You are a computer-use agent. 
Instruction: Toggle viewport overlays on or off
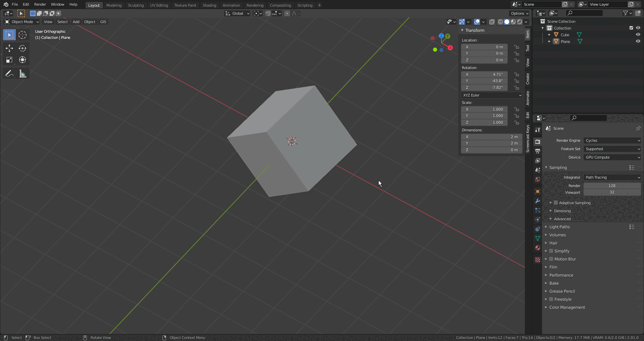pos(477,22)
